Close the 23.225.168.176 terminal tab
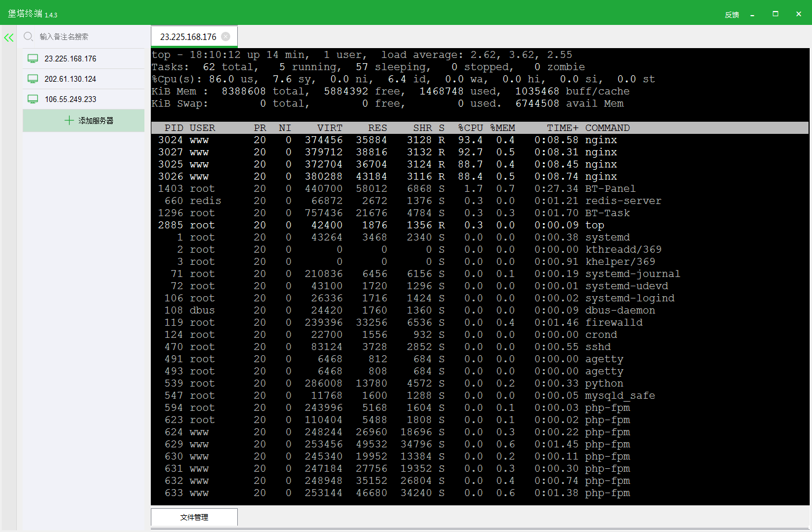This screenshot has height=532, width=812. point(226,37)
